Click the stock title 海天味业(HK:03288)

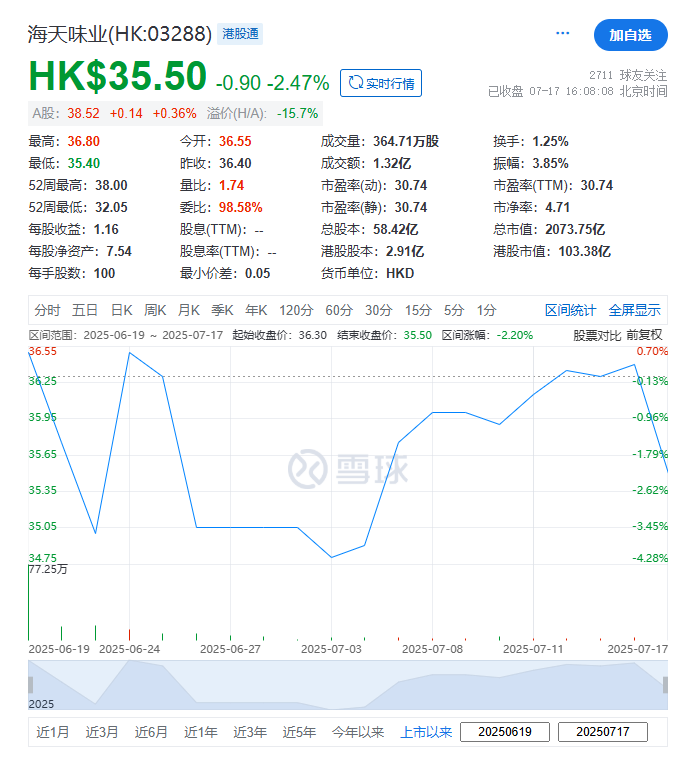point(120,34)
